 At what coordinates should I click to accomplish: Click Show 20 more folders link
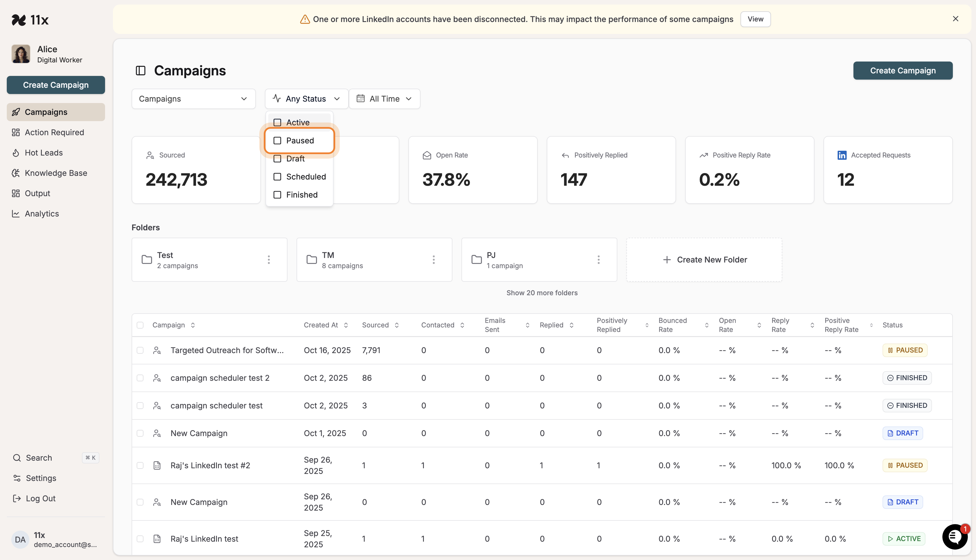point(542,293)
